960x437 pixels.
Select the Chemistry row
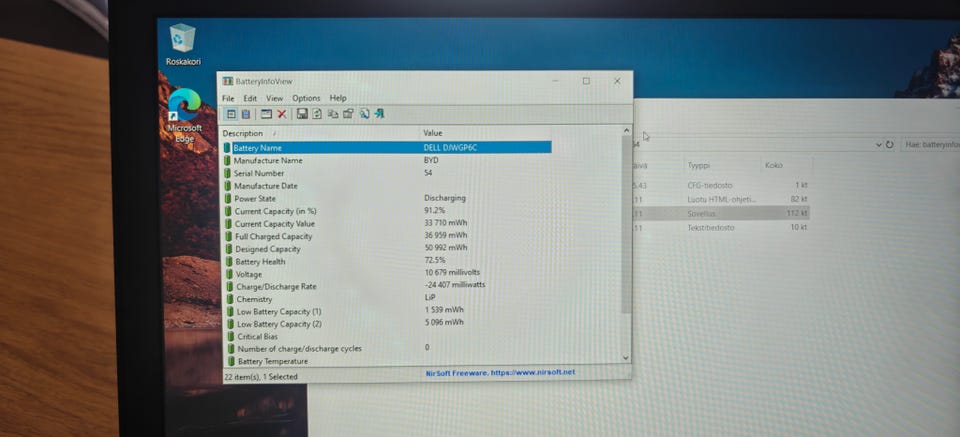click(388, 299)
